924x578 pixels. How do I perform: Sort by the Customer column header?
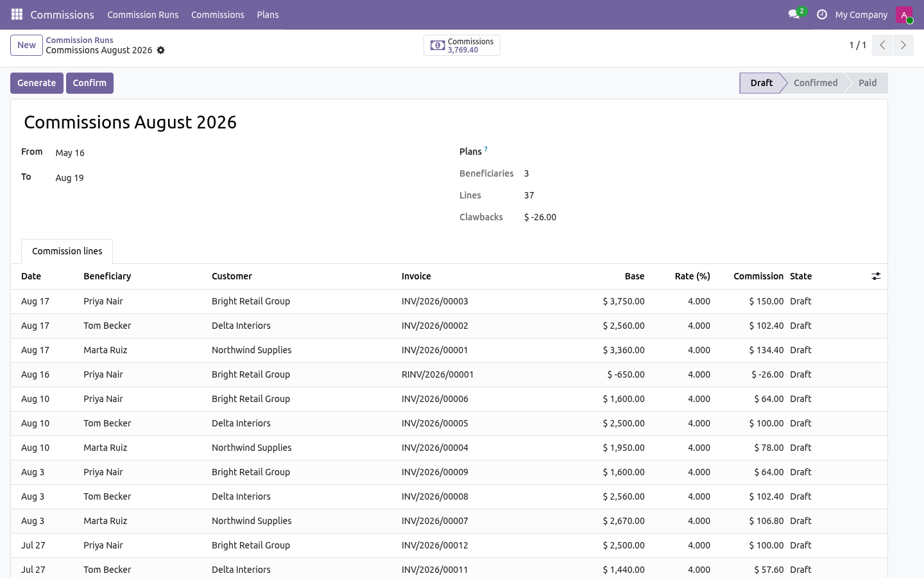pyautogui.click(x=302, y=276)
